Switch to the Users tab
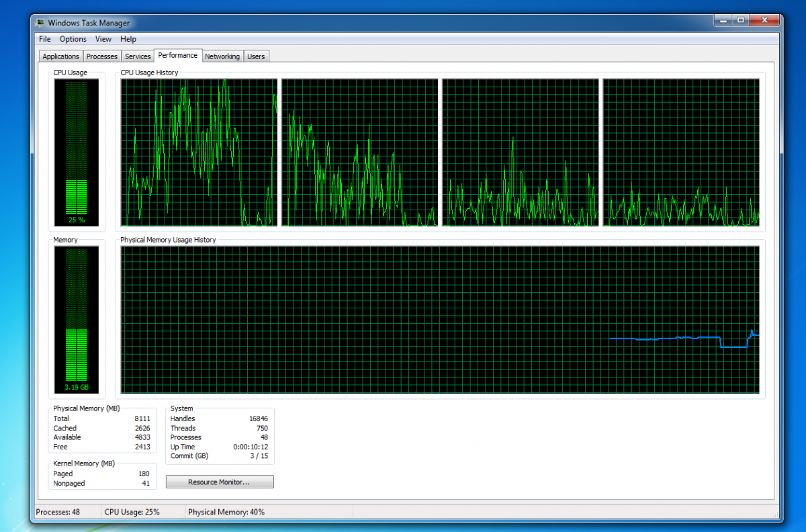Screen dimensions: 806x532 click(x=256, y=56)
